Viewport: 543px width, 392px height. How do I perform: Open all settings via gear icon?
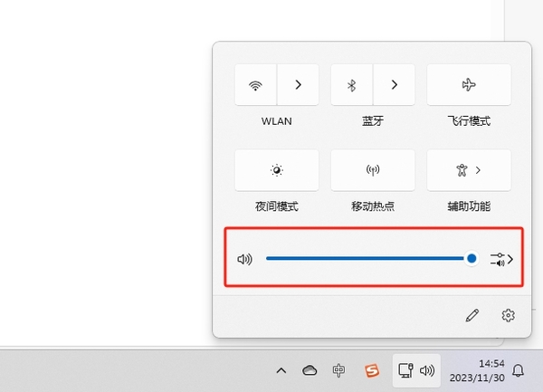(x=508, y=315)
